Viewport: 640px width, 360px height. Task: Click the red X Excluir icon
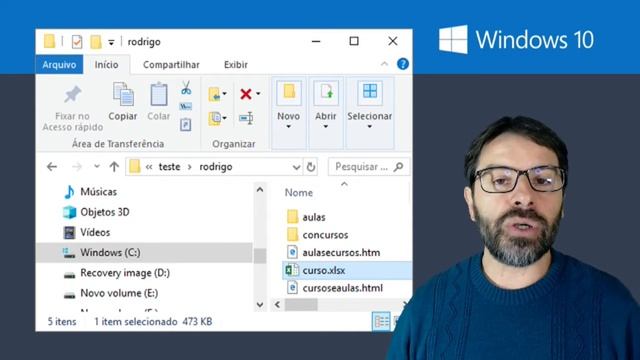click(x=246, y=94)
